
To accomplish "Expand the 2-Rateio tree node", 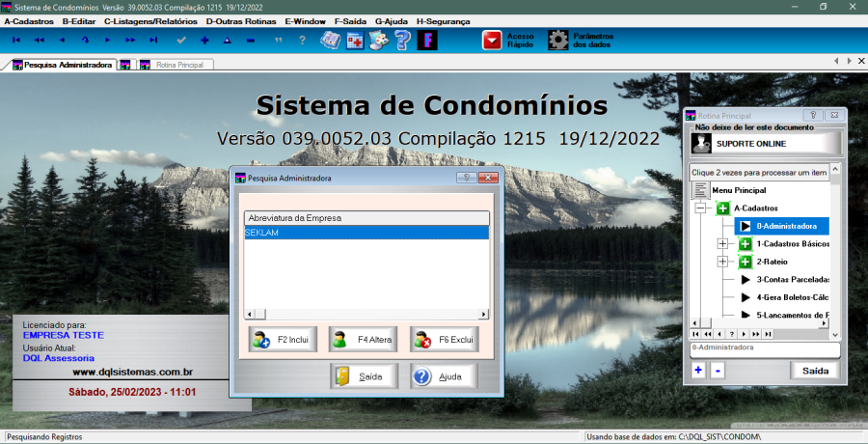I will click(722, 262).
